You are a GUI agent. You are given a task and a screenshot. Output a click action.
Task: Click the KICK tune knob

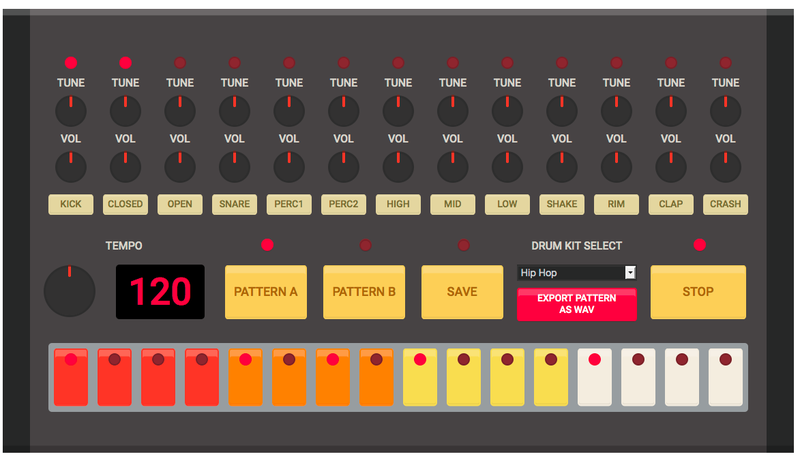coord(71,111)
